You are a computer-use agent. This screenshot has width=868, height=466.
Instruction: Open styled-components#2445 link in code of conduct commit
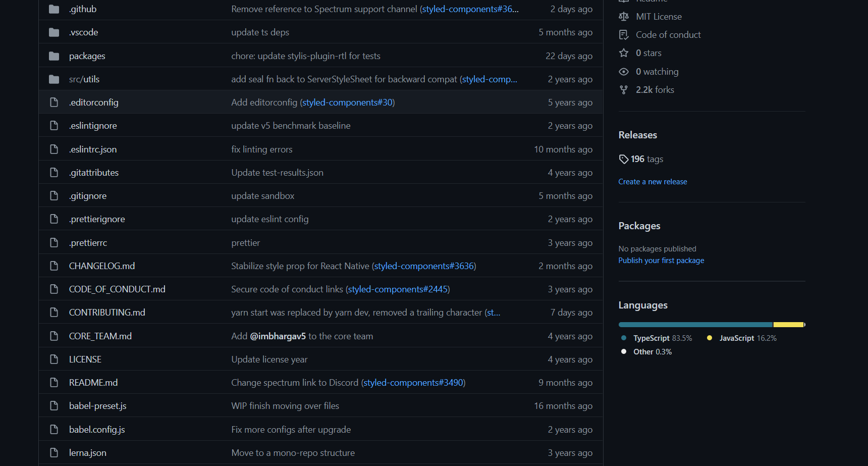[x=398, y=289]
